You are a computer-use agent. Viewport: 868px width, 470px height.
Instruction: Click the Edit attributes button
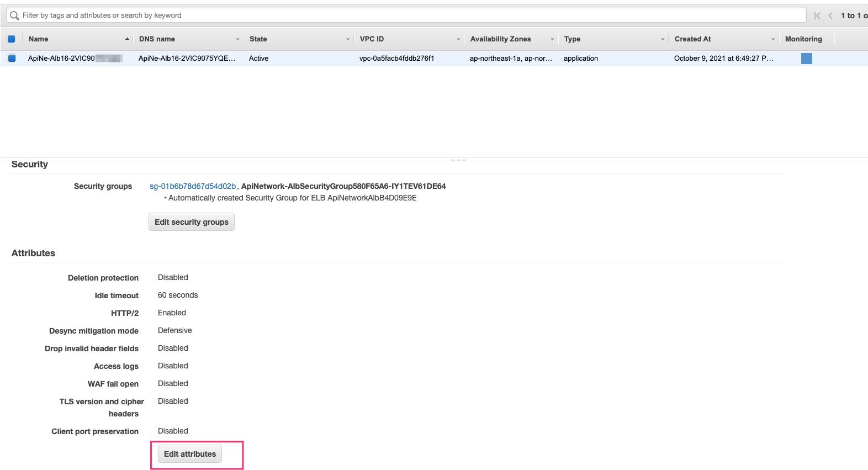coord(190,454)
